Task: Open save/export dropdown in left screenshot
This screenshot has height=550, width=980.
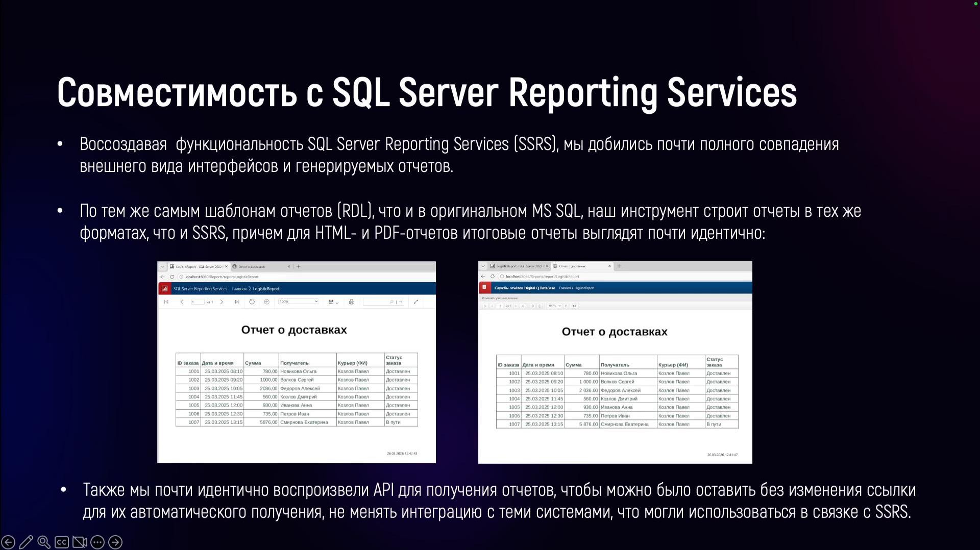Action: (333, 302)
